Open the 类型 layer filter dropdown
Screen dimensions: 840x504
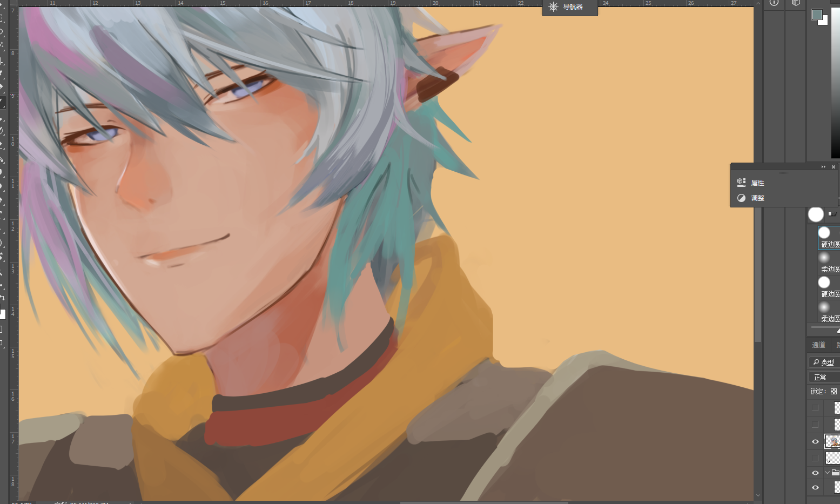(824, 362)
